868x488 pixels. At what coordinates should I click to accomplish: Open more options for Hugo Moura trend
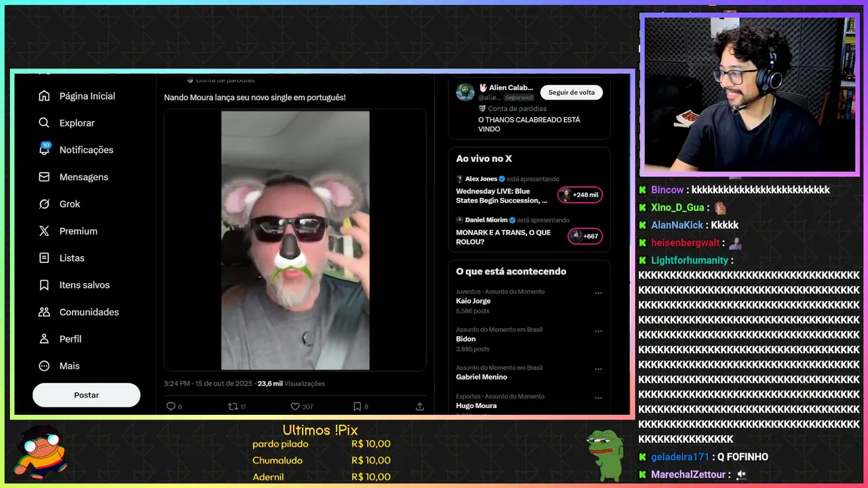598,398
